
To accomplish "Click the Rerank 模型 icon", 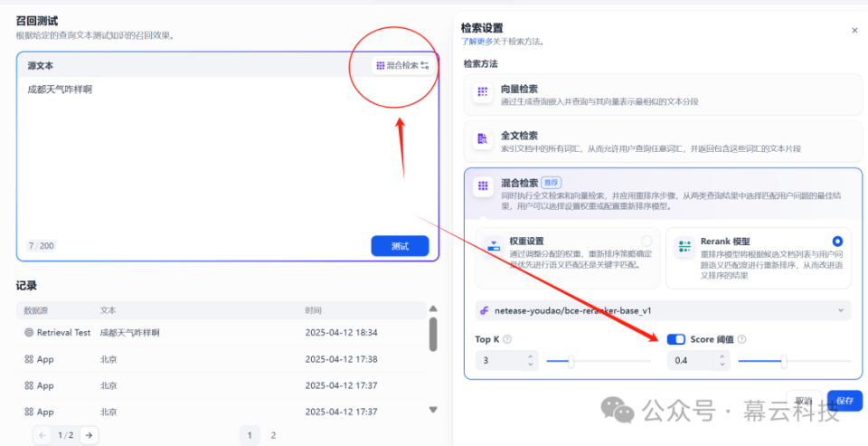I will tap(684, 247).
